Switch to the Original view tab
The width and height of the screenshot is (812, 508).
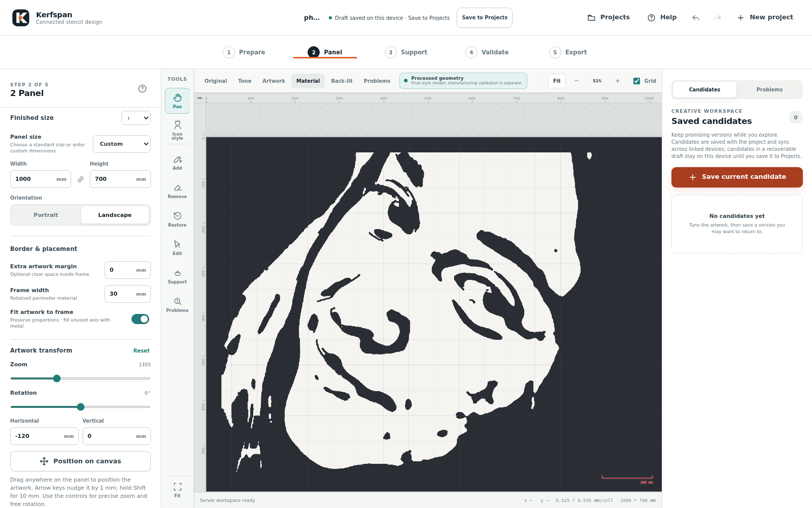pos(216,81)
